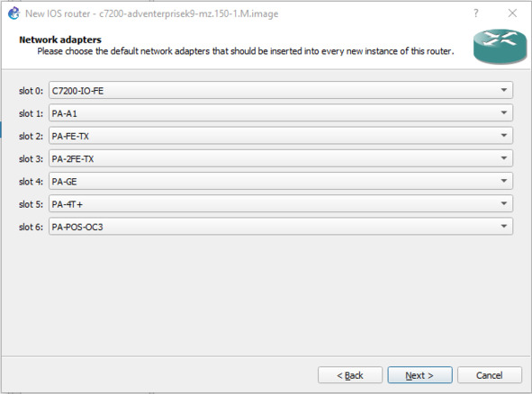
Task: Expand the slot 1 PA-A1 dropdown arrow
Action: pyautogui.click(x=504, y=112)
